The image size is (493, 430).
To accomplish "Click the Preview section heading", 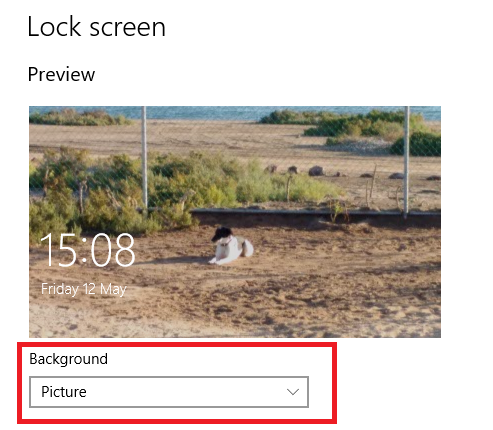I will pyautogui.click(x=61, y=74).
